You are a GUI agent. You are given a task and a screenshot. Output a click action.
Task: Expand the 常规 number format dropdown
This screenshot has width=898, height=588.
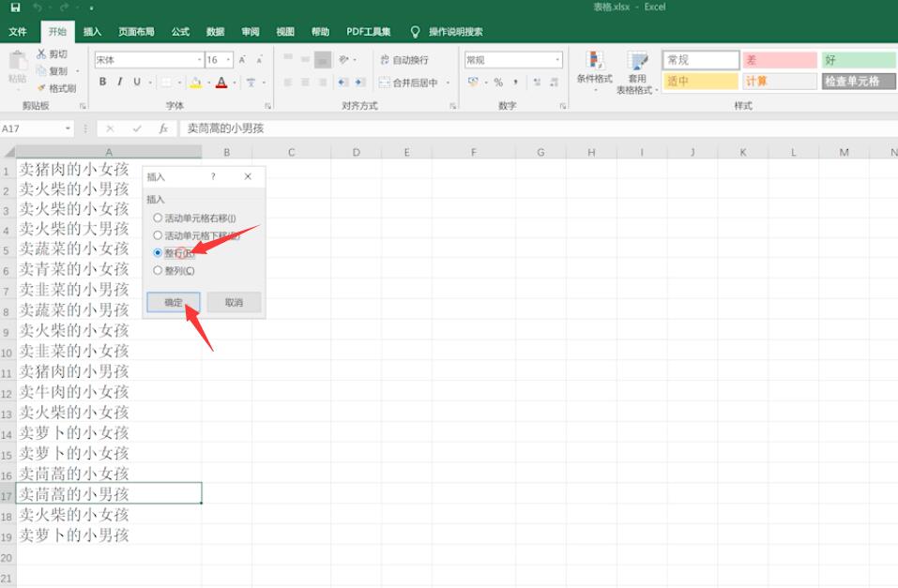[x=557, y=59]
